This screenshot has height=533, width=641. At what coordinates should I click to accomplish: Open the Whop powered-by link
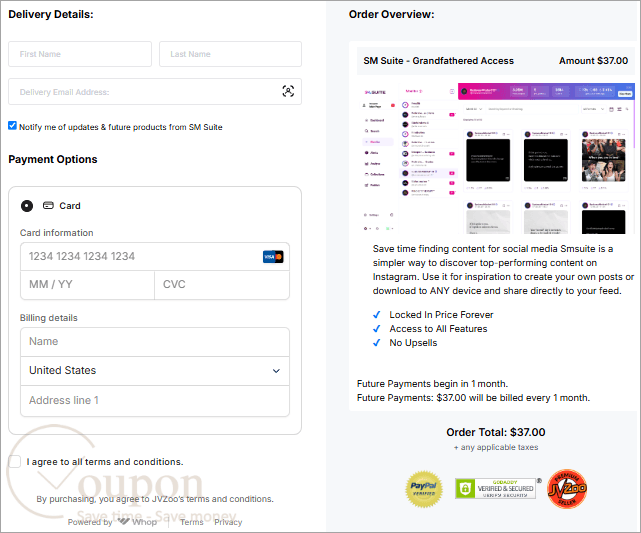tap(137, 522)
